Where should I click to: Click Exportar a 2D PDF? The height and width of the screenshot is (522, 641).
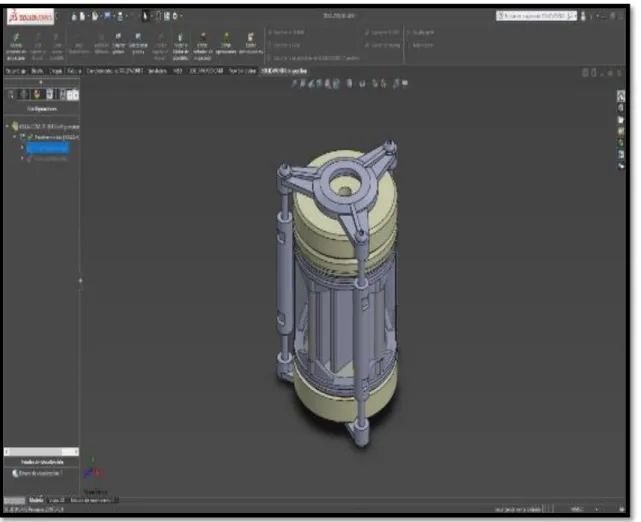(x=286, y=32)
